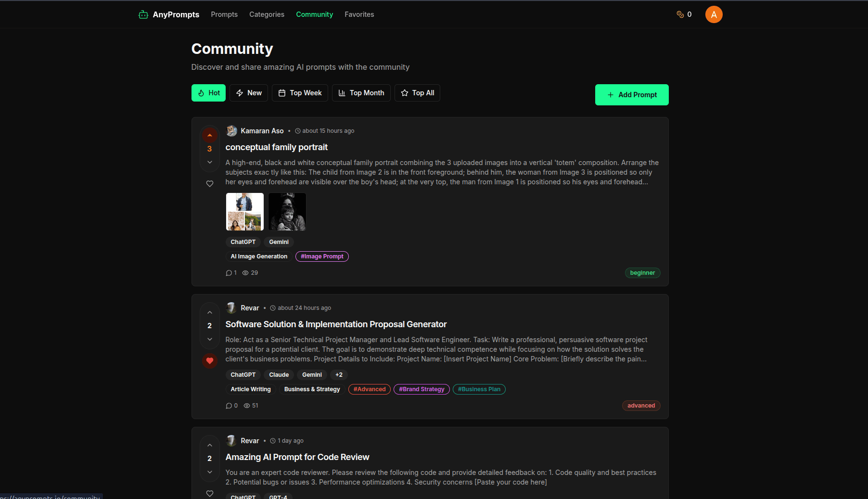Screen dimensions: 868x499
Task: Open the Amazing AI Prompt for Code Review post
Action: pos(297,457)
